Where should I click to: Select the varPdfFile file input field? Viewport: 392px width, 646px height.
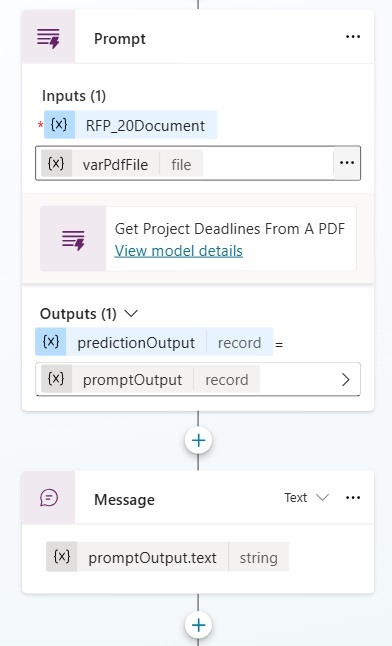click(x=198, y=163)
